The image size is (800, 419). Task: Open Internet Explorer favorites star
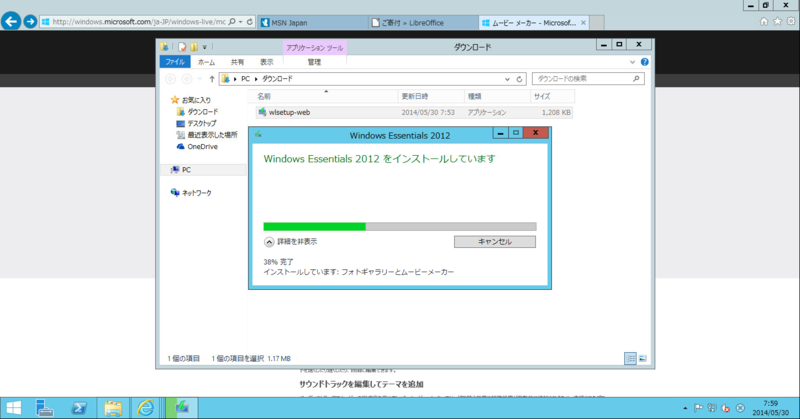(x=777, y=21)
